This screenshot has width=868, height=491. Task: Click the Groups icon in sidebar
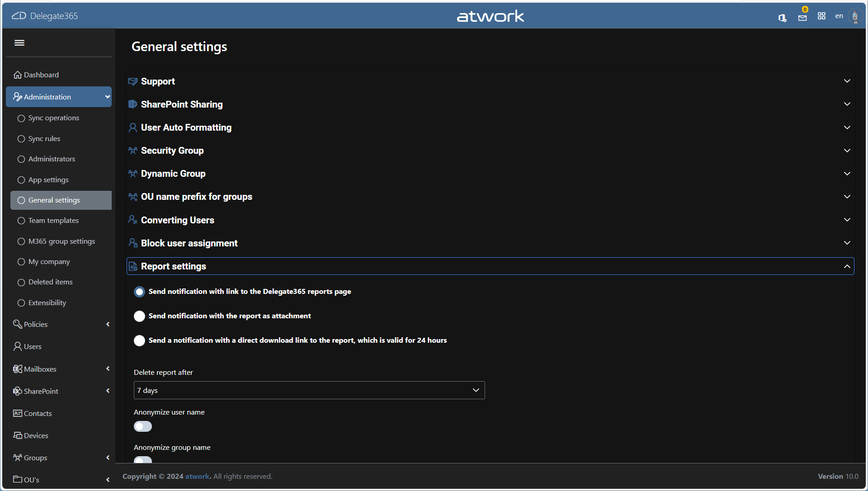(x=18, y=458)
